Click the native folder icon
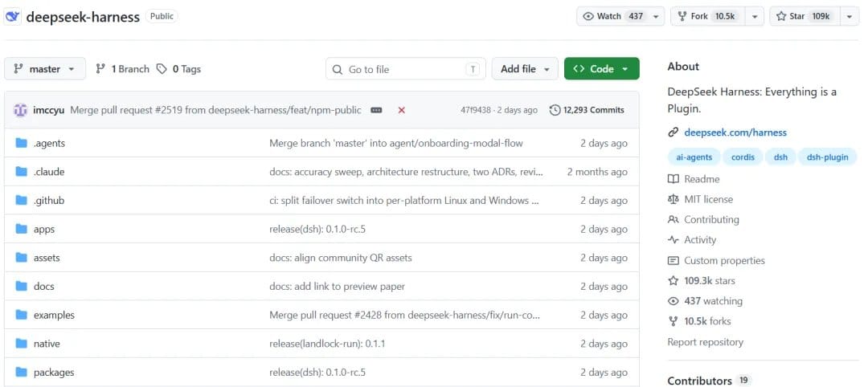868x387 pixels. point(22,344)
